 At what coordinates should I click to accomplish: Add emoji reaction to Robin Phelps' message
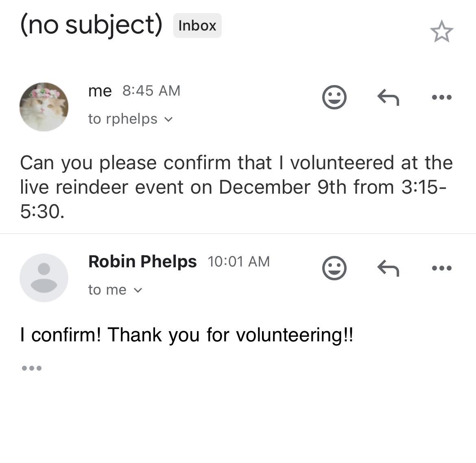tap(334, 268)
